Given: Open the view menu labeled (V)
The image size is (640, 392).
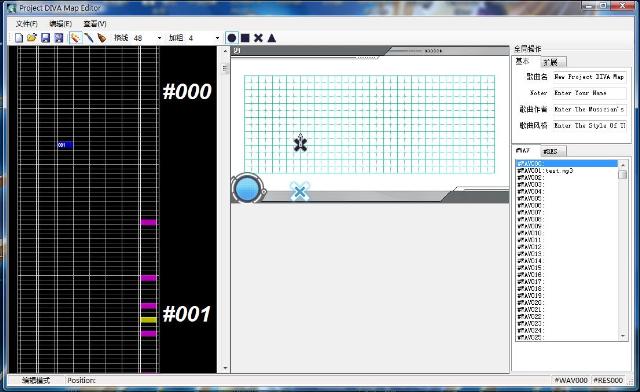Looking at the screenshot, I should 95,24.
